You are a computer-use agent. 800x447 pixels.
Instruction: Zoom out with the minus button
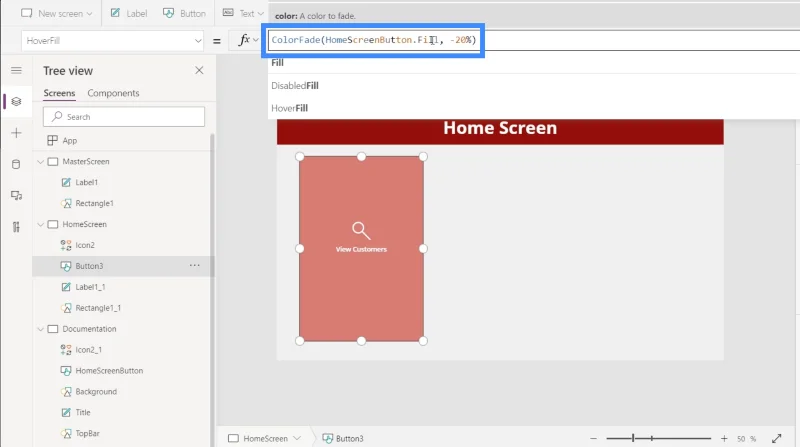[593, 438]
